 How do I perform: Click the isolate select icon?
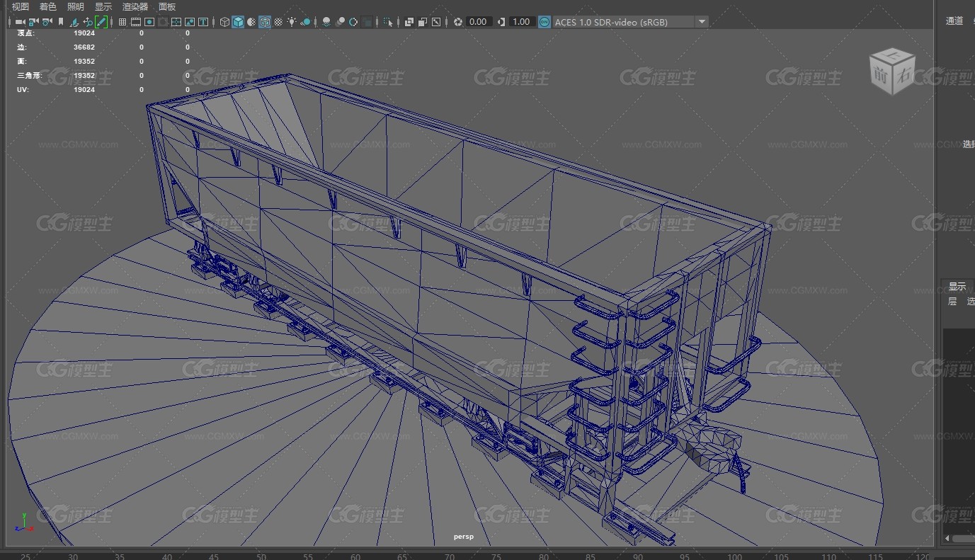coord(387,22)
